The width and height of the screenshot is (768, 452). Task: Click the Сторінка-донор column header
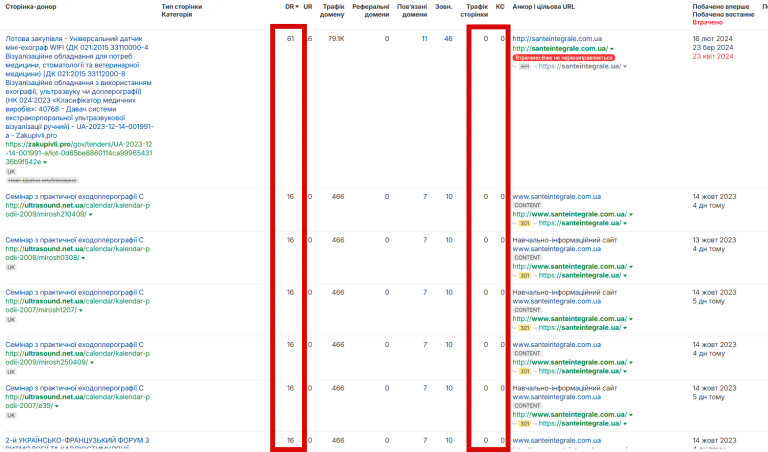pos(30,7)
